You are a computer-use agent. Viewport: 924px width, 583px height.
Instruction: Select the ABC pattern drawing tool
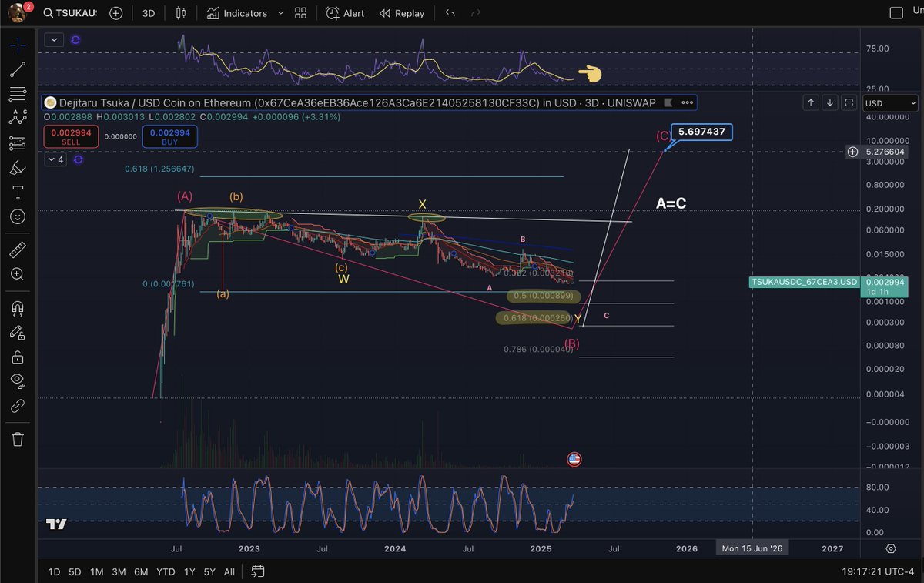tap(18, 118)
